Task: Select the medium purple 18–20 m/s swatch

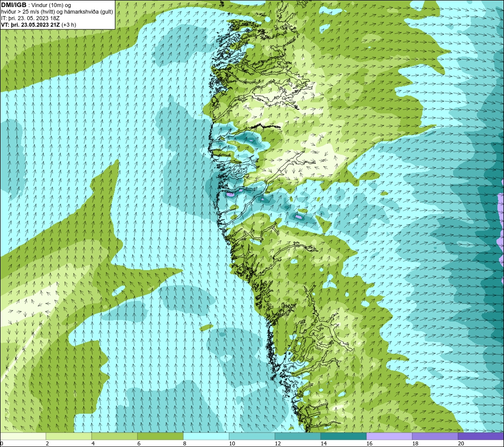Action: pos(435,436)
